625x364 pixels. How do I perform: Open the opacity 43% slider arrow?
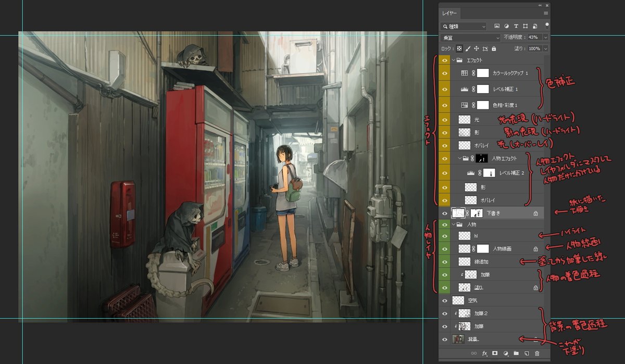pyautogui.click(x=545, y=37)
